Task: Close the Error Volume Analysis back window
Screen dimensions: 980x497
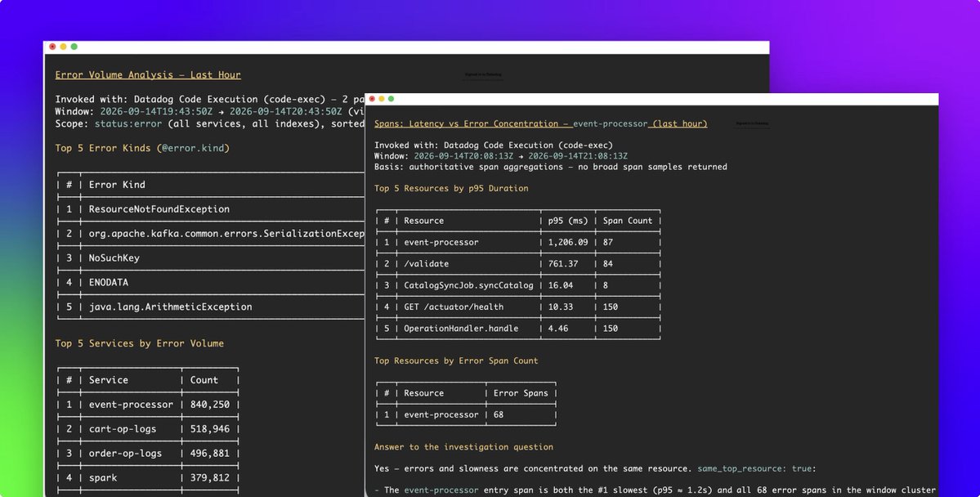Action: coord(52,47)
